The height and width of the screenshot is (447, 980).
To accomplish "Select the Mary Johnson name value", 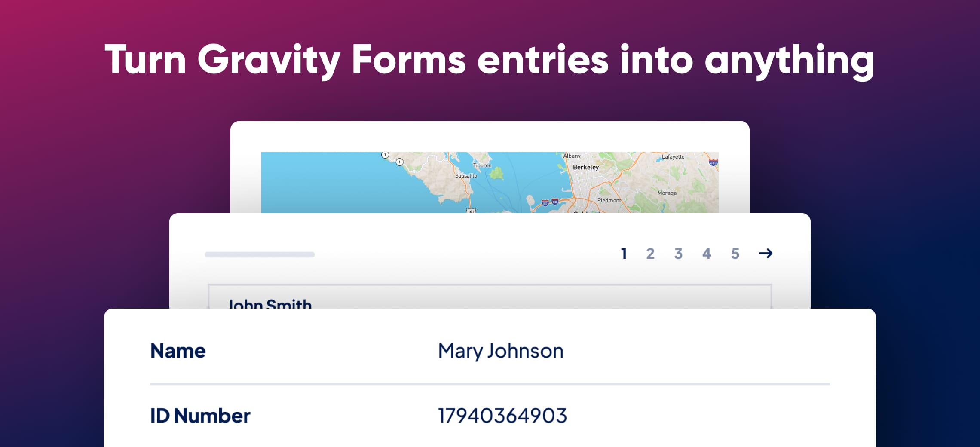I will click(x=501, y=350).
